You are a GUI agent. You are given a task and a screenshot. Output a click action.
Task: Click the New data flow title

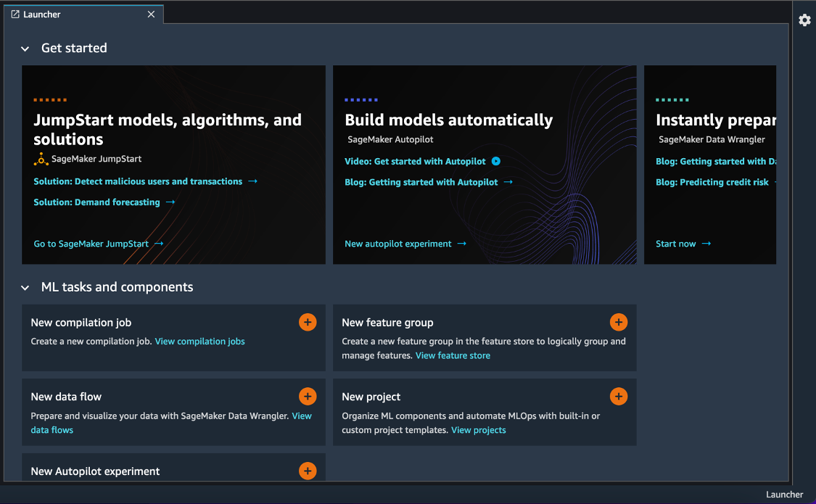(x=66, y=397)
